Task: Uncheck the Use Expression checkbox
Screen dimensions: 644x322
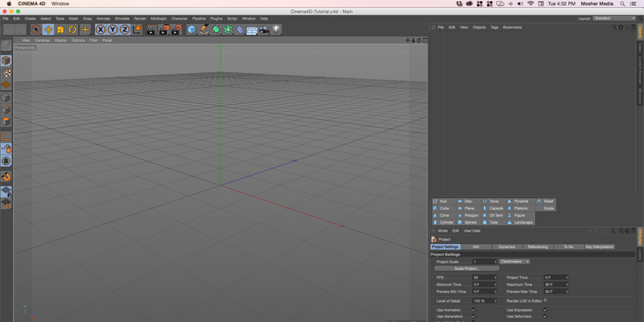Action: coord(546,310)
